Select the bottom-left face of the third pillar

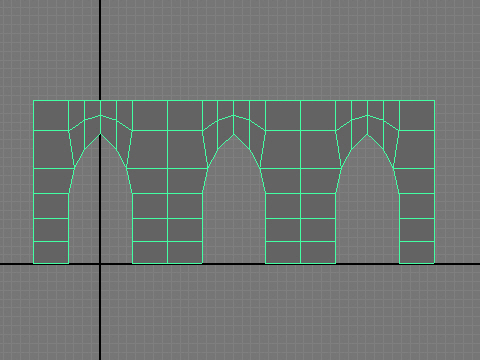(283, 252)
